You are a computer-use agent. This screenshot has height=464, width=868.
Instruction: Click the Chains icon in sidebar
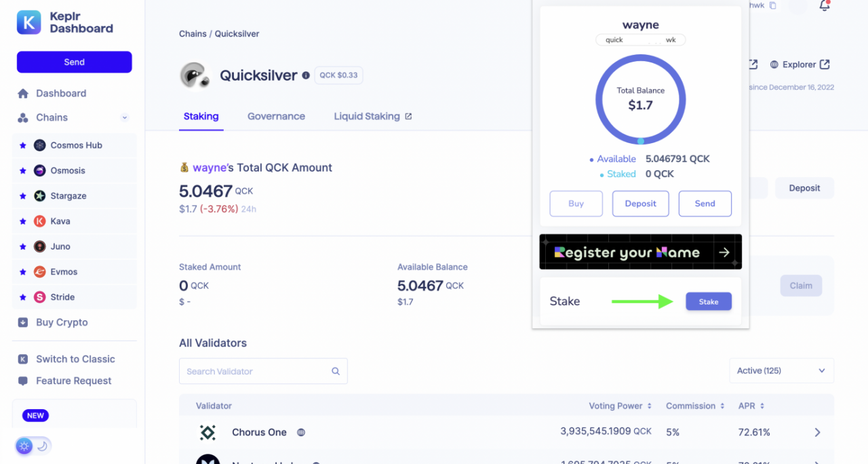[x=23, y=117]
